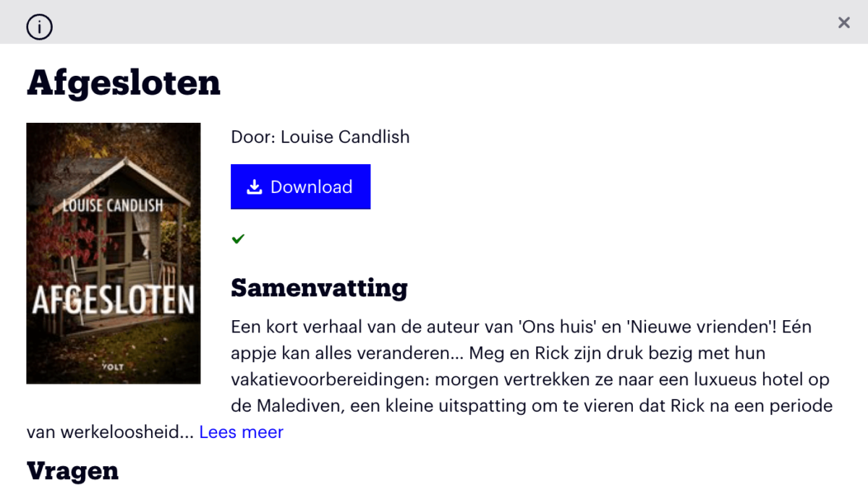Expand the summary with Lees meer
The image size is (868, 495).
coord(241,432)
